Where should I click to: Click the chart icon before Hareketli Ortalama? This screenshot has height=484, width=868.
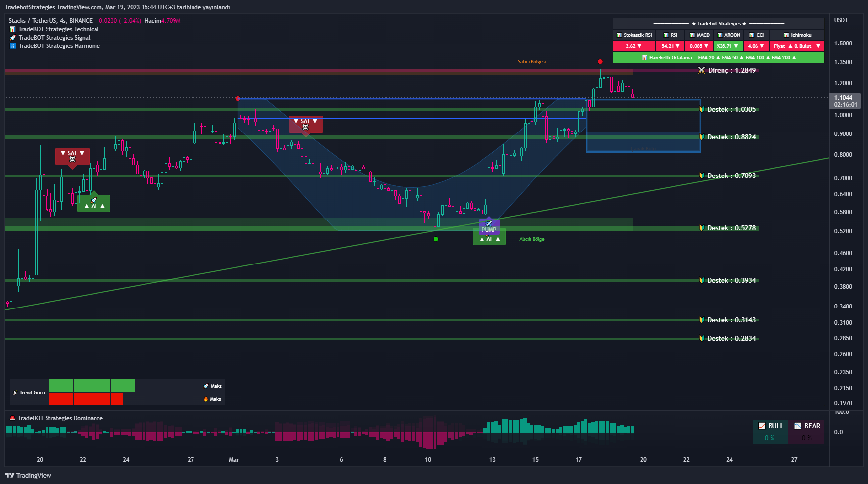(x=644, y=58)
